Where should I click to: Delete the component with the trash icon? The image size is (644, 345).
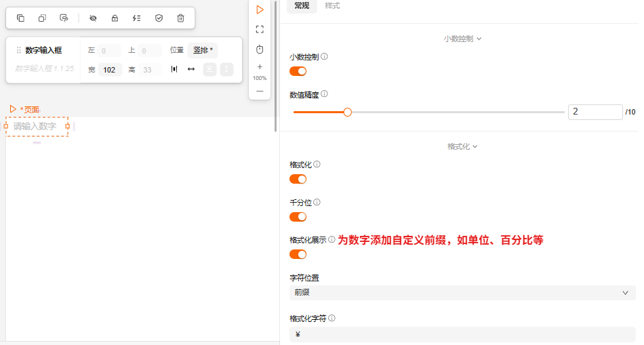(x=181, y=18)
